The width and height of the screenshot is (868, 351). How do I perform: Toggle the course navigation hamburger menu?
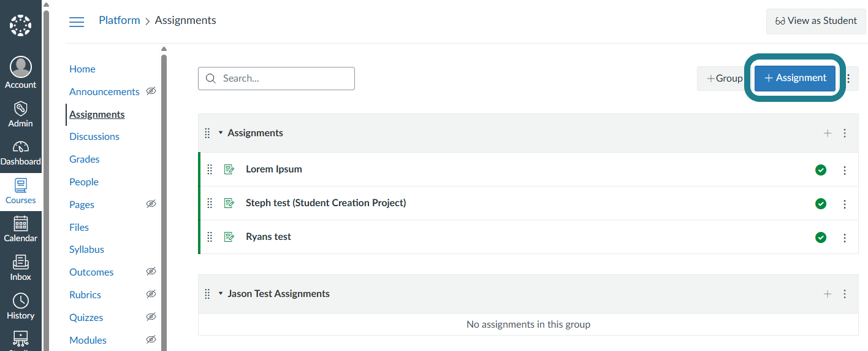click(77, 21)
